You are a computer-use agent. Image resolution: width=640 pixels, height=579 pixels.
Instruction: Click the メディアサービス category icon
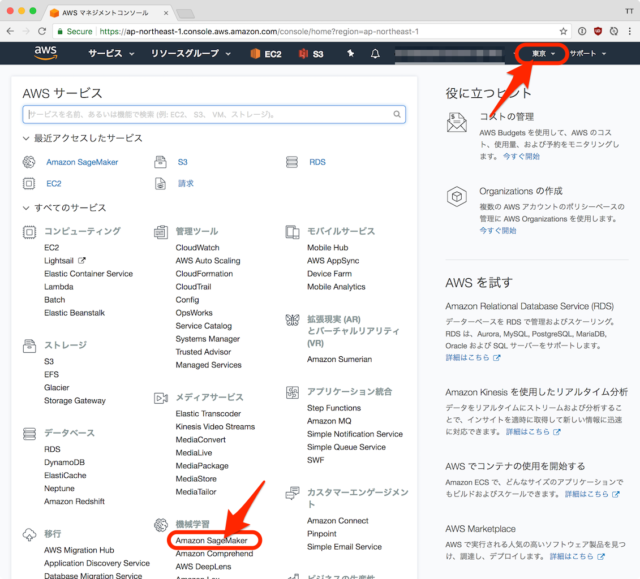[161, 398]
